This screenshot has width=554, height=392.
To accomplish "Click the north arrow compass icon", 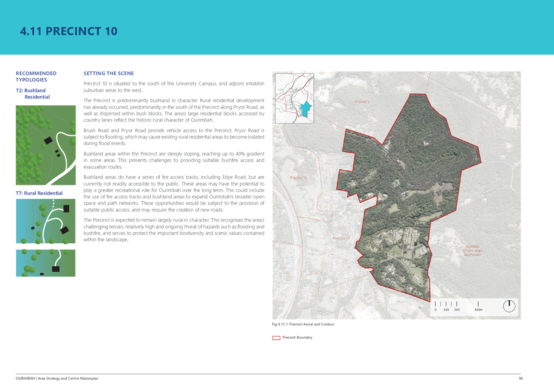I will (509, 306).
